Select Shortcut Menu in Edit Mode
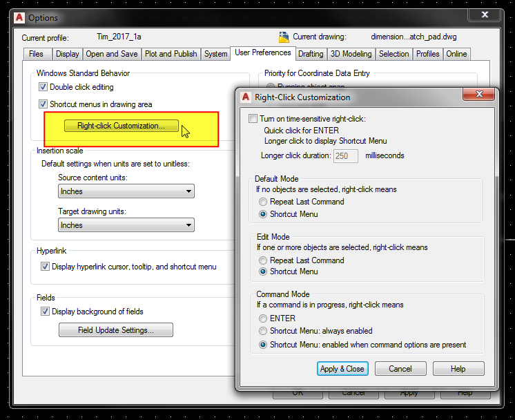 263,271
